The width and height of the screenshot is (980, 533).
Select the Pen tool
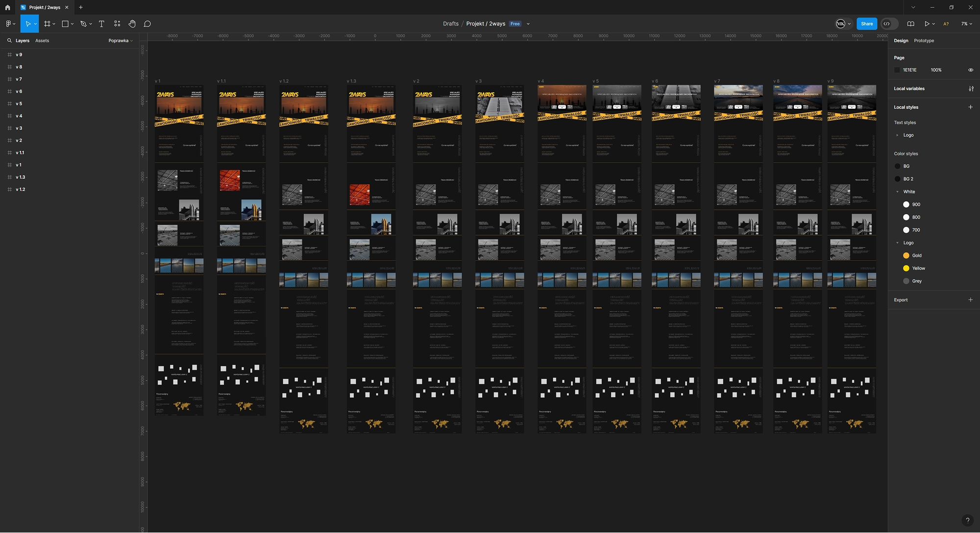pyautogui.click(x=83, y=24)
